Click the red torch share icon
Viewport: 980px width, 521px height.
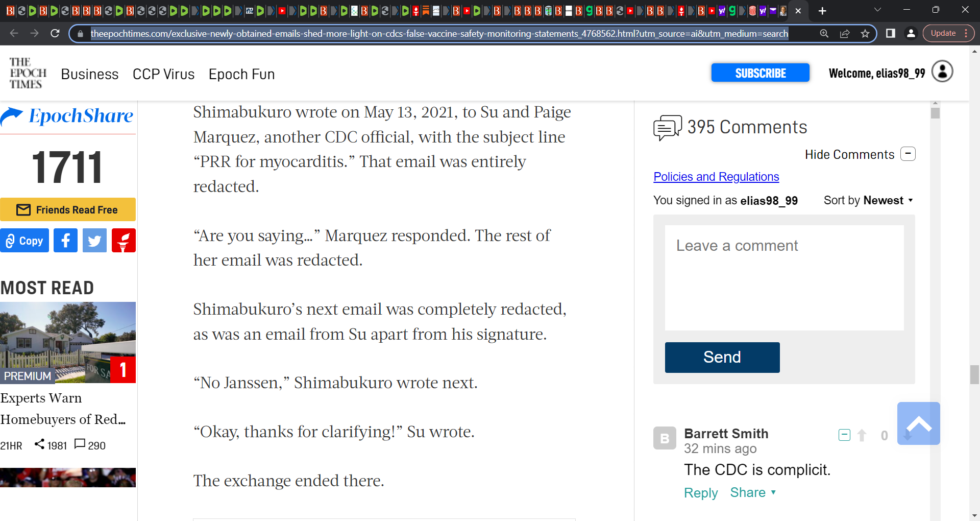click(124, 241)
